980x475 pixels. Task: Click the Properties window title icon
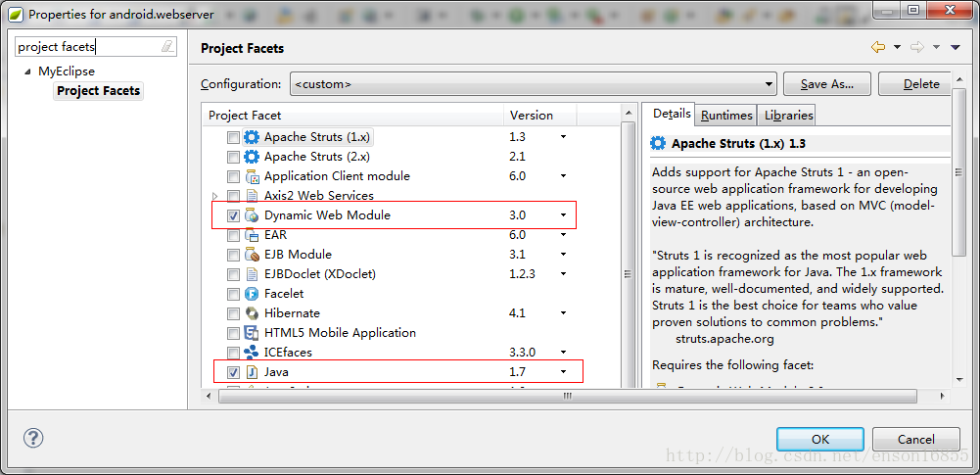tap(17, 14)
